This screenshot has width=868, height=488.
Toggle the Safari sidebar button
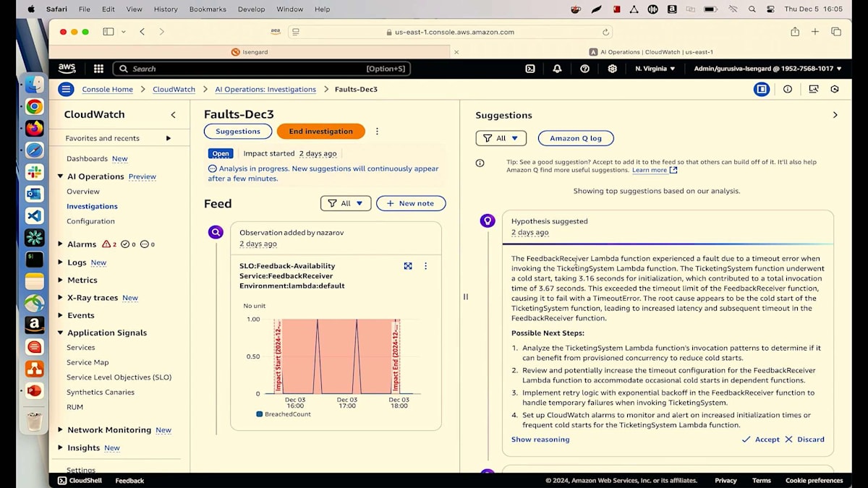(109, 32)
